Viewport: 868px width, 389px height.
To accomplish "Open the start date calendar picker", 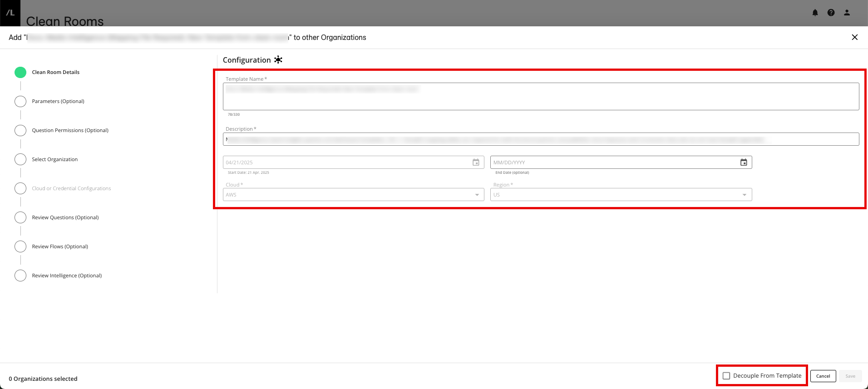I will click(476, 162).
